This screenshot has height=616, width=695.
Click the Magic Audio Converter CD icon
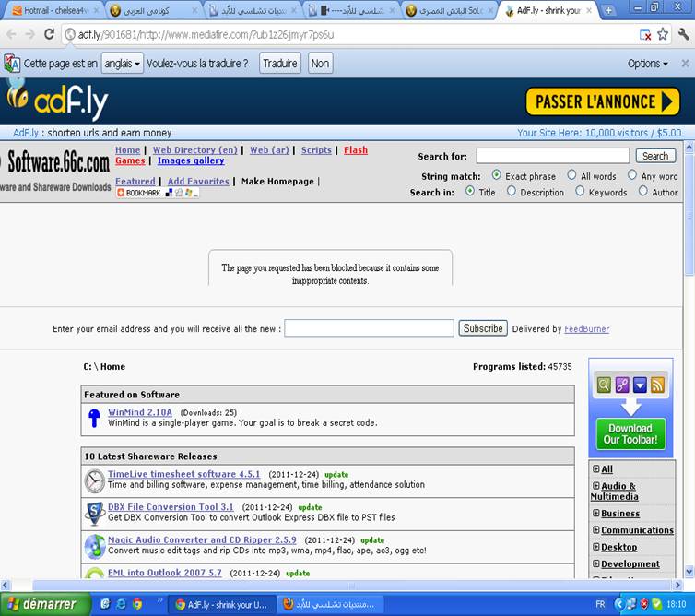(94, 546)
